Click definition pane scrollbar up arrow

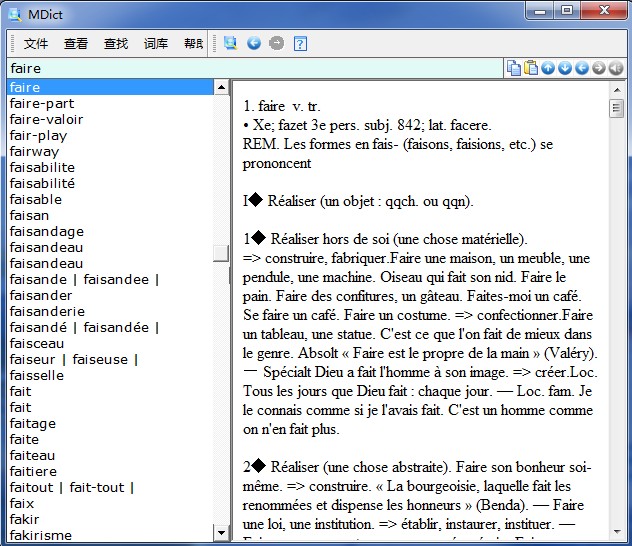[616, 88]
